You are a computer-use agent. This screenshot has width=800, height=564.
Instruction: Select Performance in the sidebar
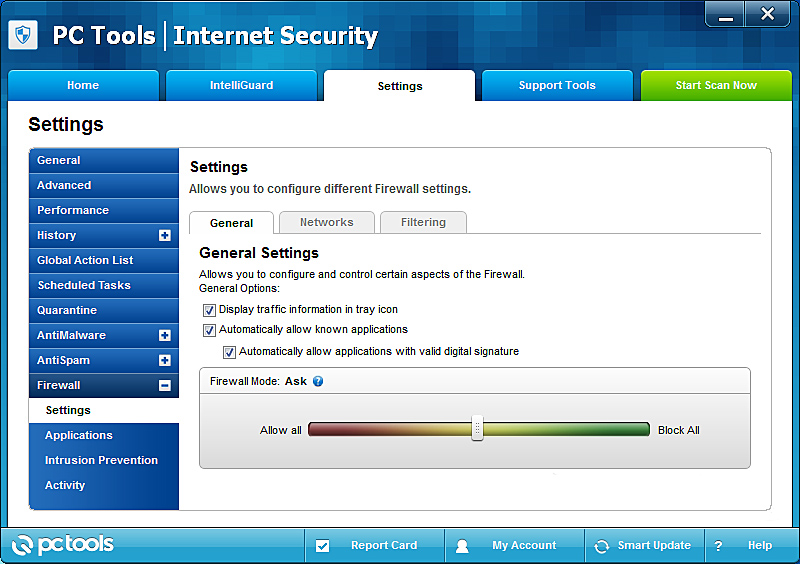coord(104,210)
